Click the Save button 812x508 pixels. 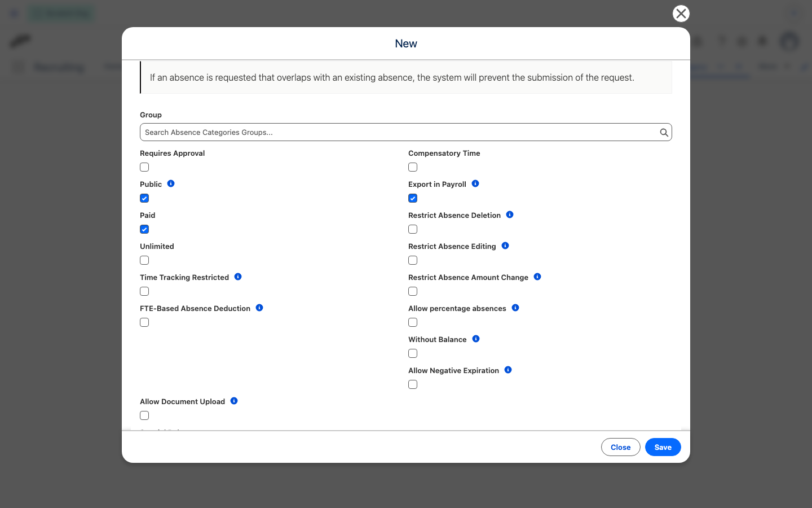pyautogui.click(x=663, y=447)
